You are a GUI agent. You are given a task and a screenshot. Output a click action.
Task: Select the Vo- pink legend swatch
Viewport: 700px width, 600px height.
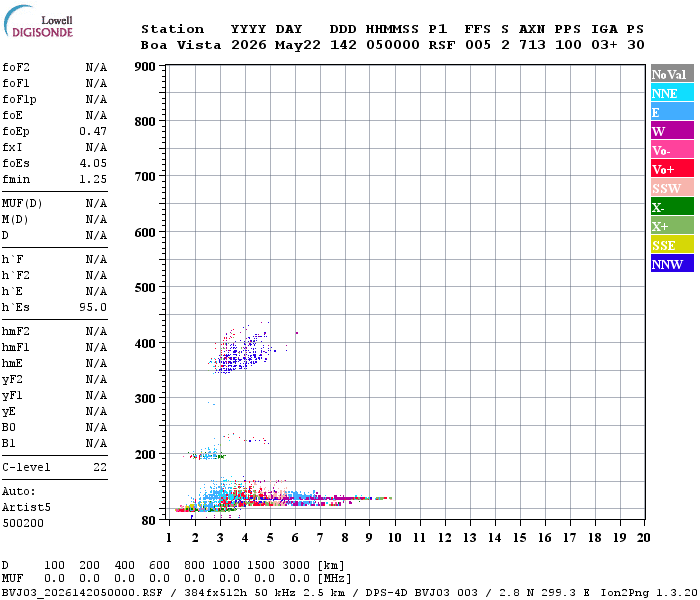pos(672,150)
